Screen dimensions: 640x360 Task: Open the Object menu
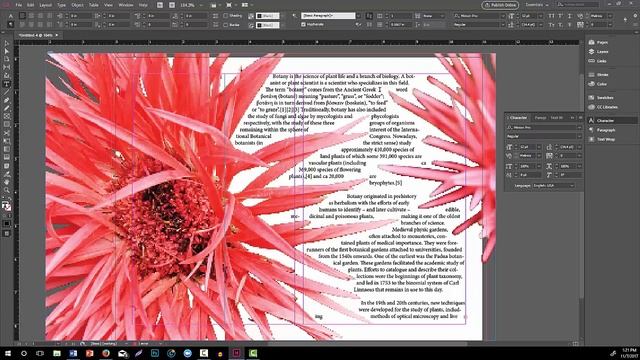[x=78, y=5]
